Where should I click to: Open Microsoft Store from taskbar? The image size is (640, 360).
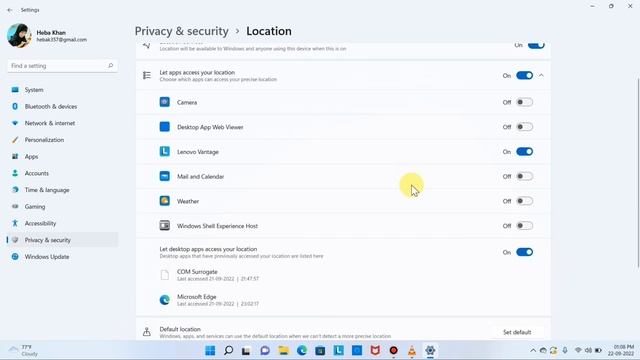(x=320, y=351)
